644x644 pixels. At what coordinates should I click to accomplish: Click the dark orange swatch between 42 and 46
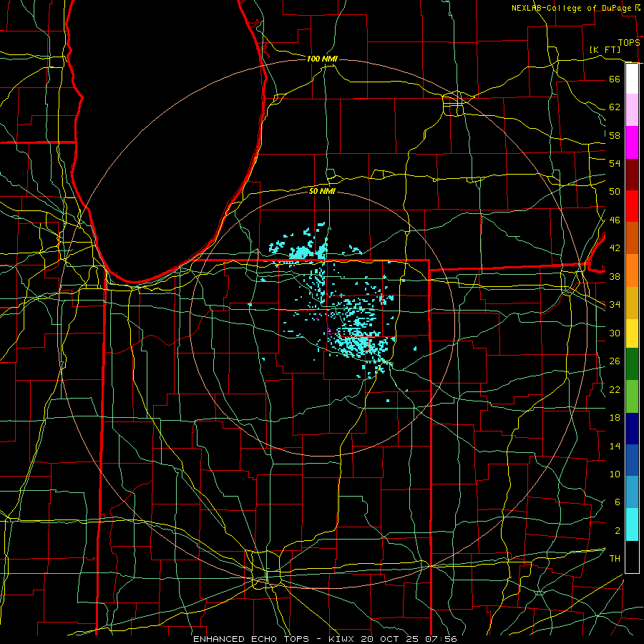click(x=632, y=238)
